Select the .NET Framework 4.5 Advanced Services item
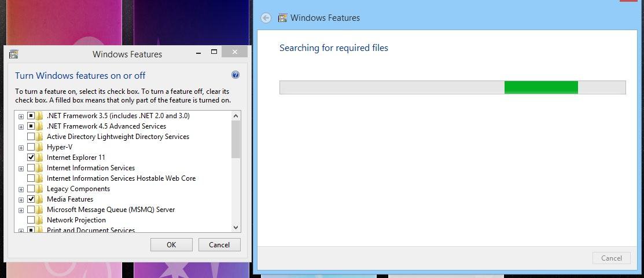 coord(106,126)
